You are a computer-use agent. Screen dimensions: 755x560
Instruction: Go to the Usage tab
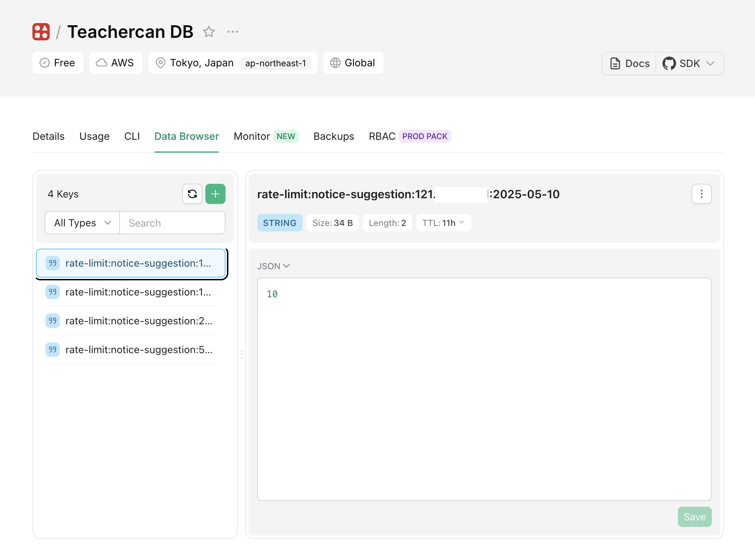[94, 136]
